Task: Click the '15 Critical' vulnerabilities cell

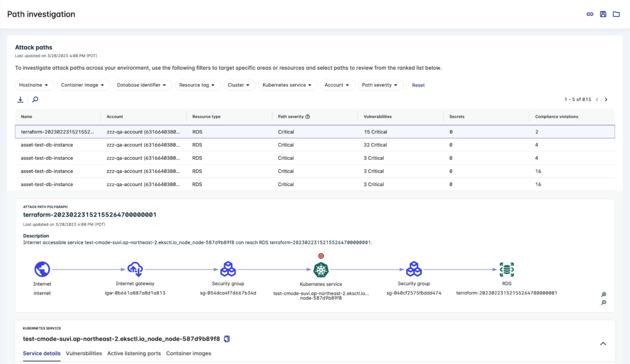Action: [x=375, y=132]
